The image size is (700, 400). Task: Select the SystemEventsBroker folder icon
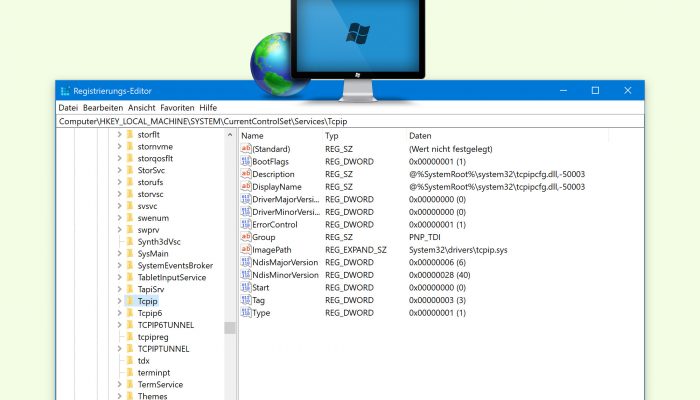coord(130,265)
